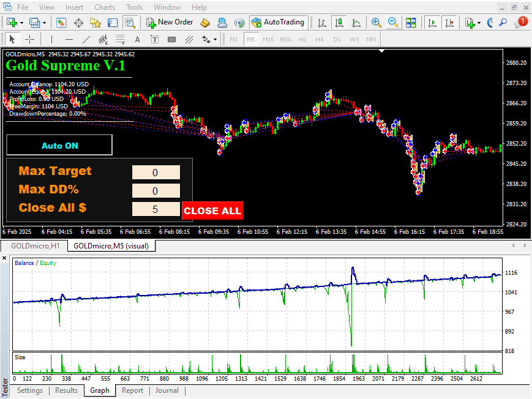Open the File menu

click(23, 7)
